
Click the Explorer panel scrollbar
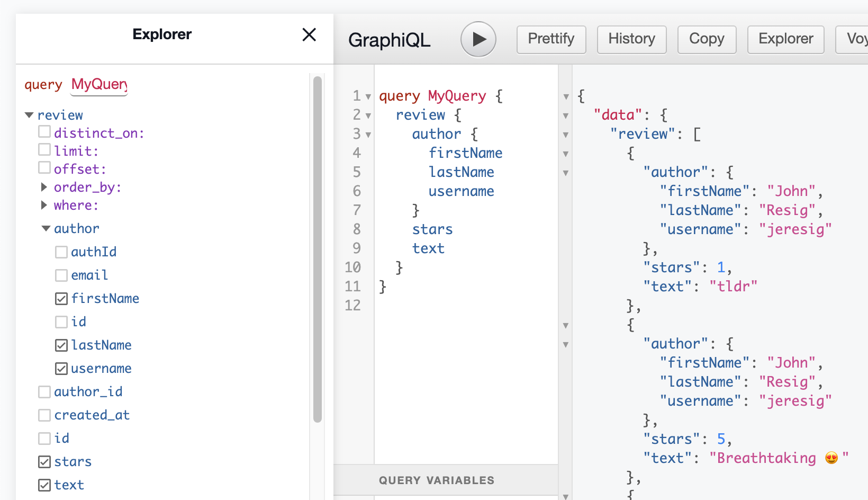318,249
